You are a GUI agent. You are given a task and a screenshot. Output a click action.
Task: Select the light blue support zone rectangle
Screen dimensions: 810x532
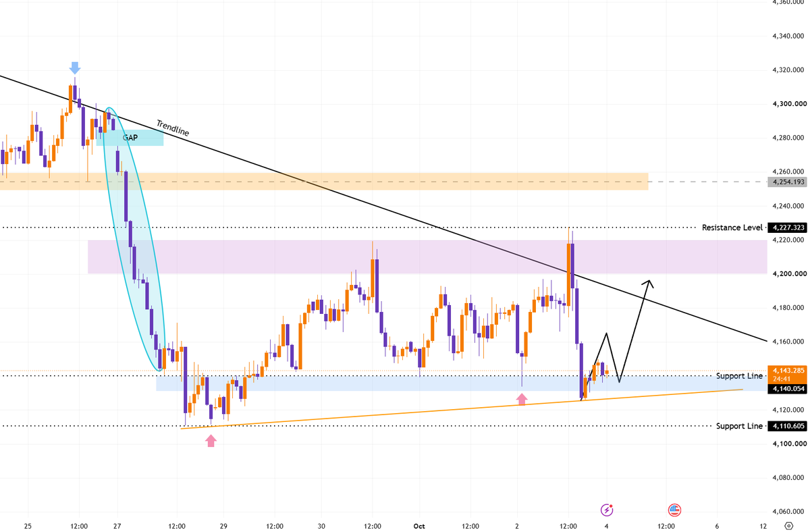click(462, 383)
